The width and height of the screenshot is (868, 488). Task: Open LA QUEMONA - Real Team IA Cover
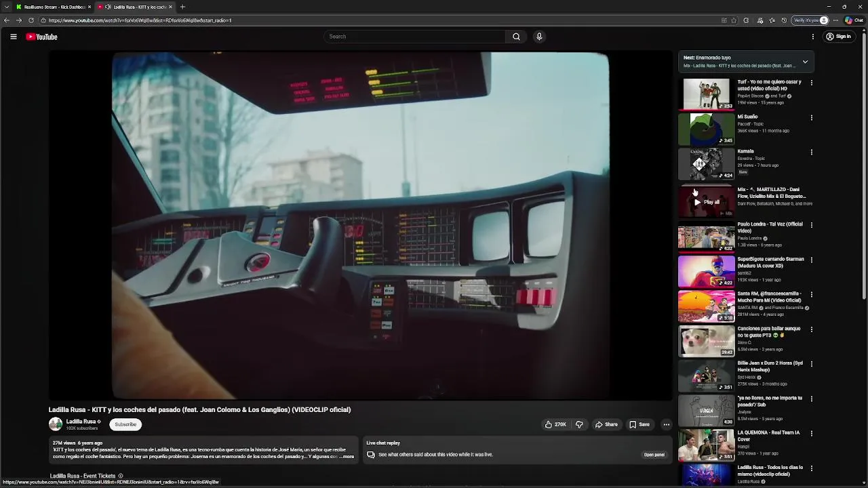click(768, 436)
